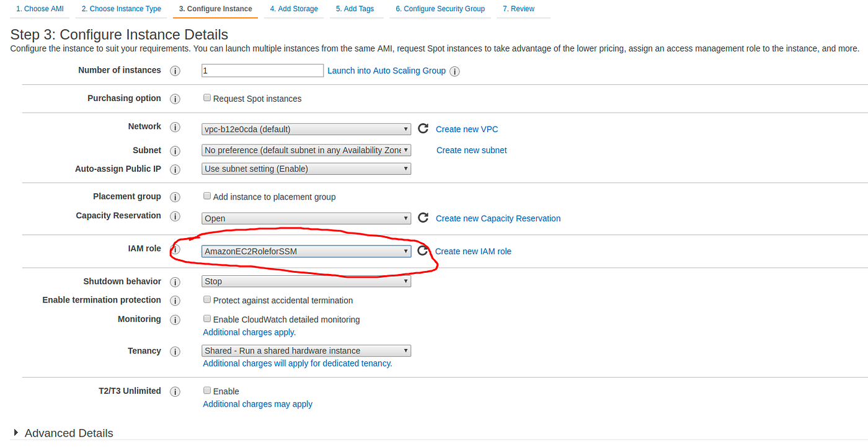Check the Request Spot instances checkbox
Image resolution: width=868 pixels, height=447 pixels.
[x=207, y=97]
